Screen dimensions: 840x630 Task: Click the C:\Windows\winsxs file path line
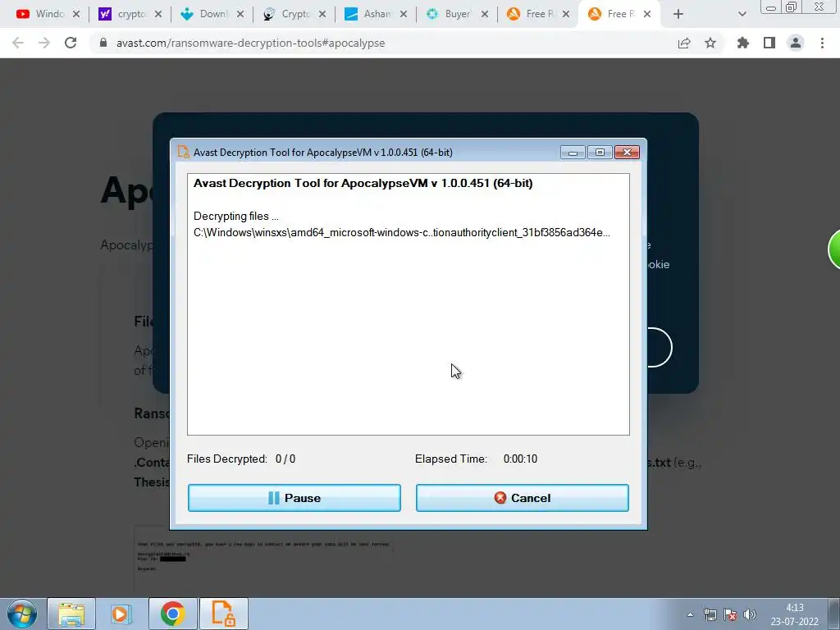click(402, 232)
